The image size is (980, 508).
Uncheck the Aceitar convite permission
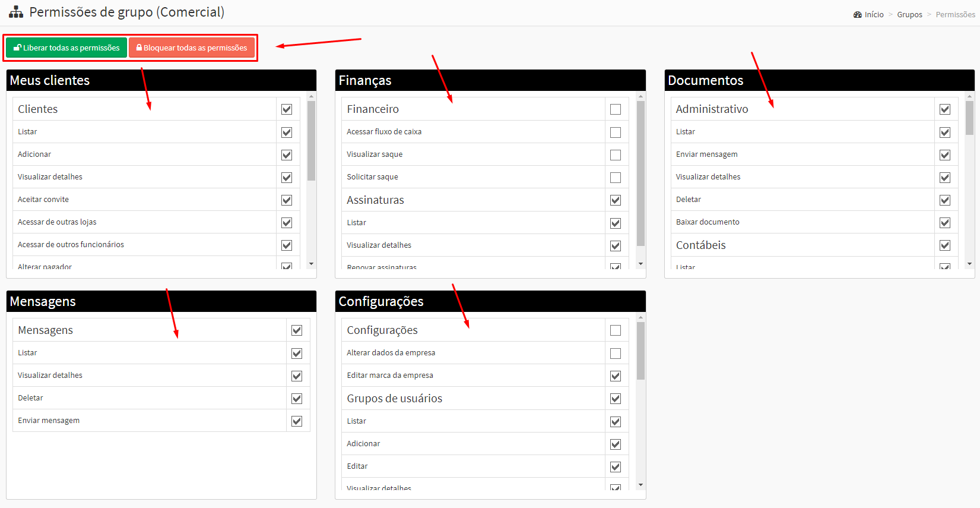click(287, 200)
